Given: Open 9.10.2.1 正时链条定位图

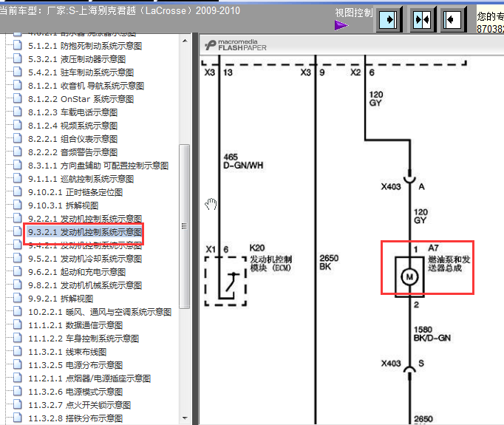Looking at the screenshot, I should click(x=75, y=192).
